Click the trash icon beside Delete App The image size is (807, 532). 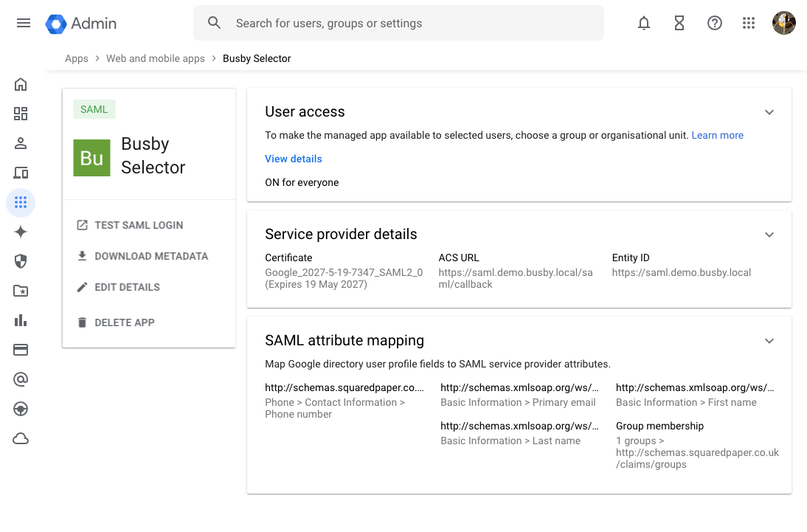82,322
